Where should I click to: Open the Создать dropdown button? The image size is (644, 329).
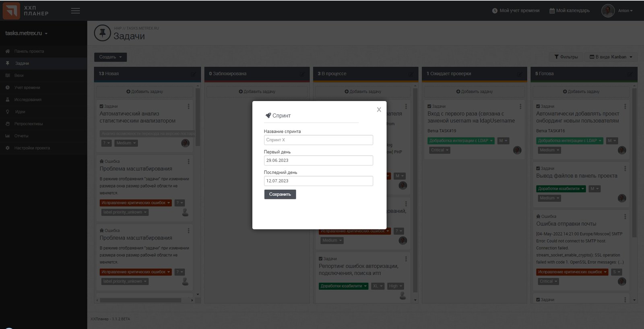[110, 57]
